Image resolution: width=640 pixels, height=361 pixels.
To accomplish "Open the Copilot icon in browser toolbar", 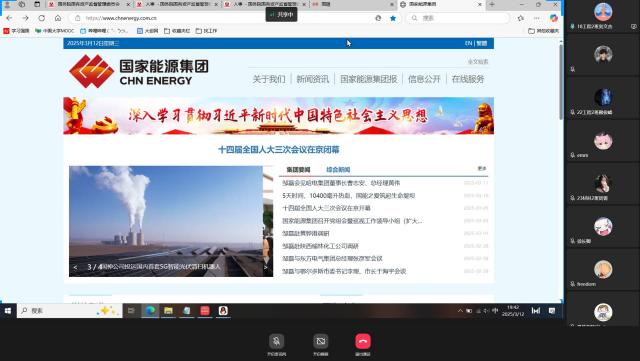I will [553, 18].
